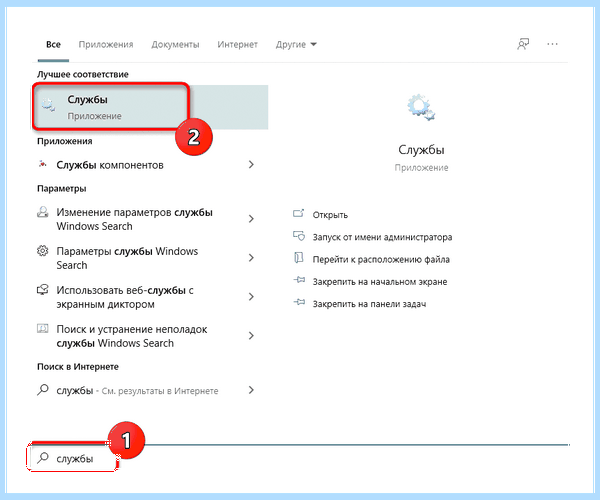Click the Службы компонентов app icon
Image resolution: width=600 pixels, height=500 pixels.
(43, 164)
